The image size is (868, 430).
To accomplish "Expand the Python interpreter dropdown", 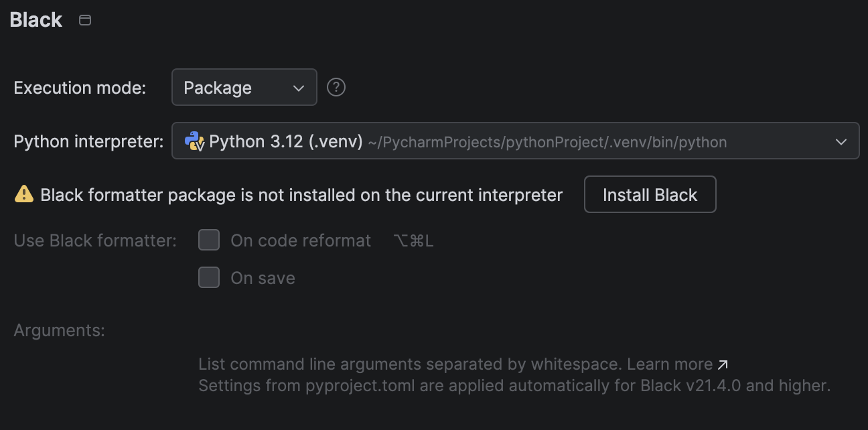I will click(x=515, y=141).
